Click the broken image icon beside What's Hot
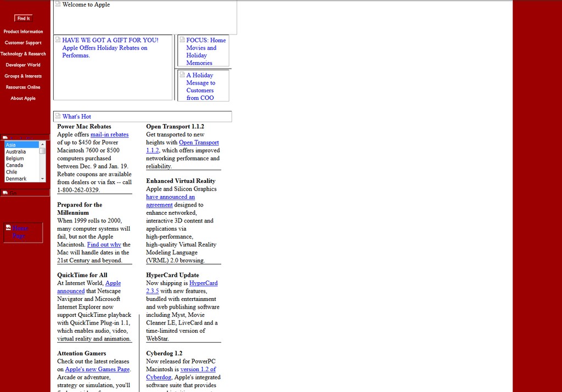Viewport: 562px width, 392px height. [x=58, y=116]
